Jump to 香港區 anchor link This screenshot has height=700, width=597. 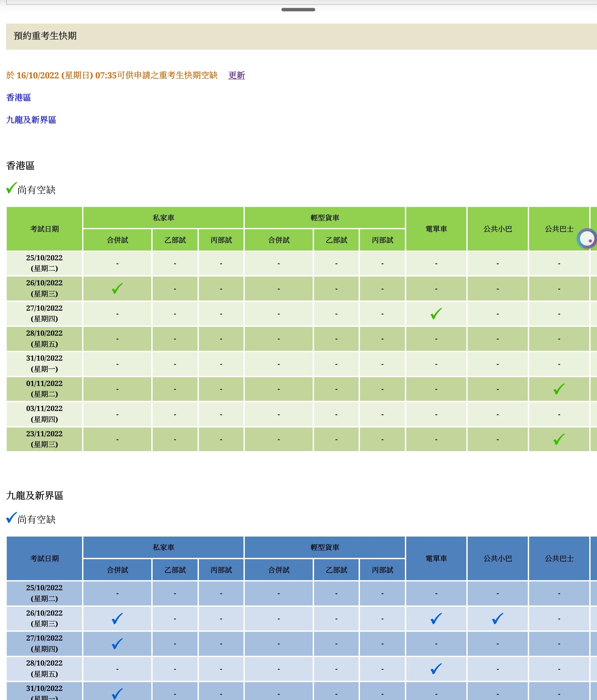tap(19, 98)
